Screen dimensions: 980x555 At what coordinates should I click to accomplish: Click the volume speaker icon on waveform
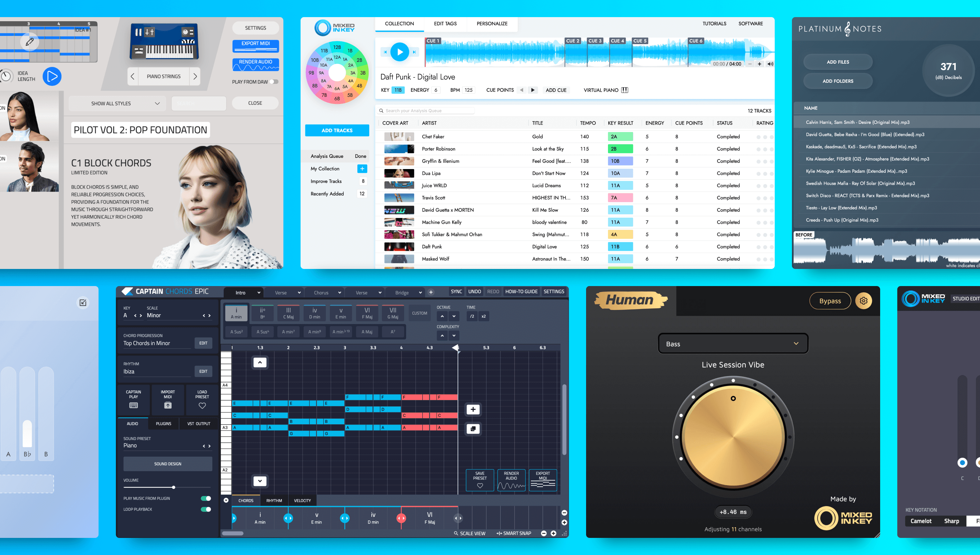pyautogui.click(x=770, y=64)
